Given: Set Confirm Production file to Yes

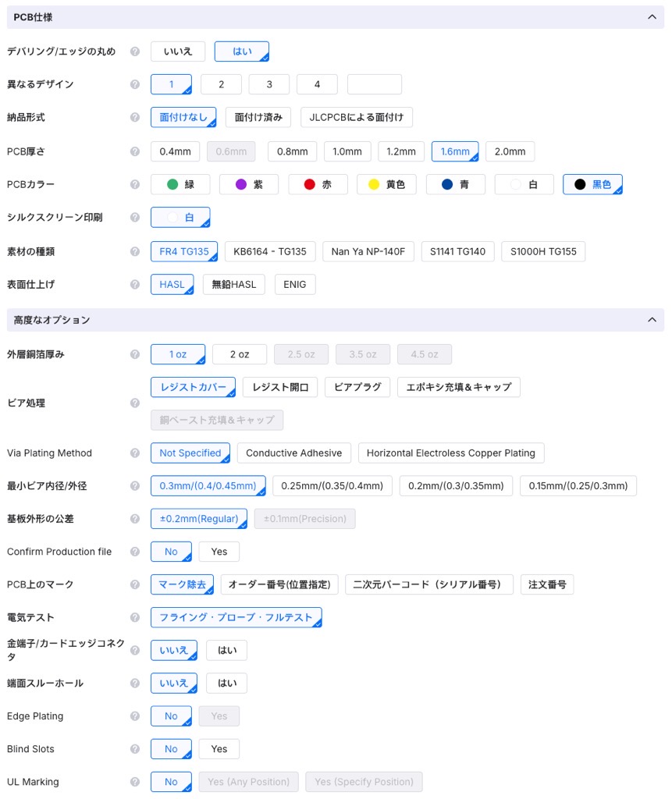Looking at the screenshot, I should (219, 552).
